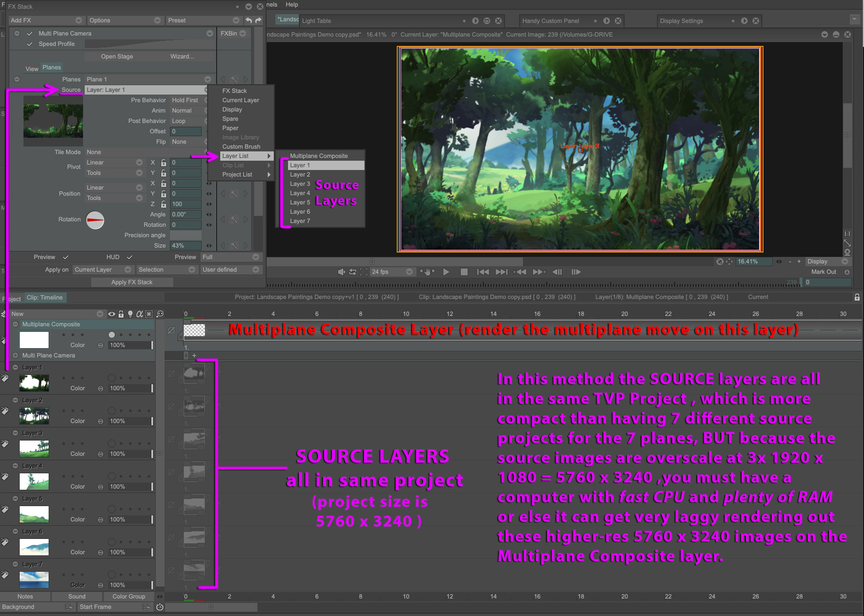Click the undo arrow in FX Stack

coord(249,20)
